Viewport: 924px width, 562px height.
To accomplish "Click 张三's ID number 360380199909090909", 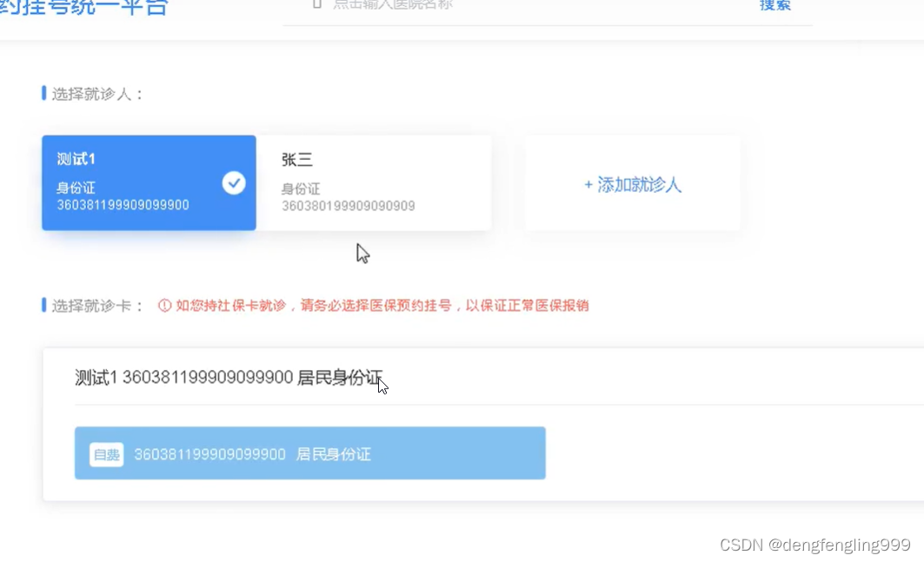I will [349, 206].
